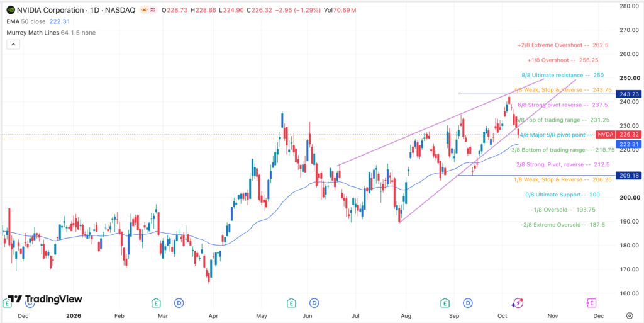Collapse the indicator legend with the arrow button
The width and height of the screenshot is (644, 323).
click(x=14, y=45)
